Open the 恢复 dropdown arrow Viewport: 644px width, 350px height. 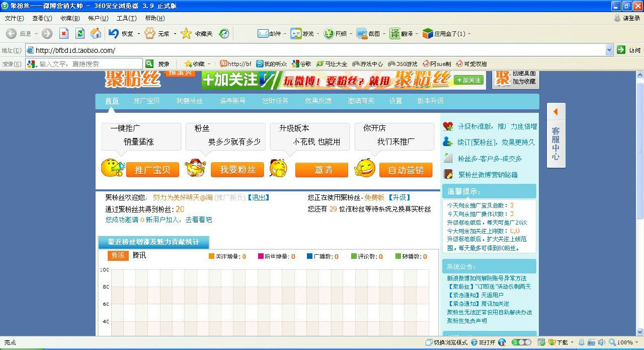pyautogui.click(x=138, y=34)
